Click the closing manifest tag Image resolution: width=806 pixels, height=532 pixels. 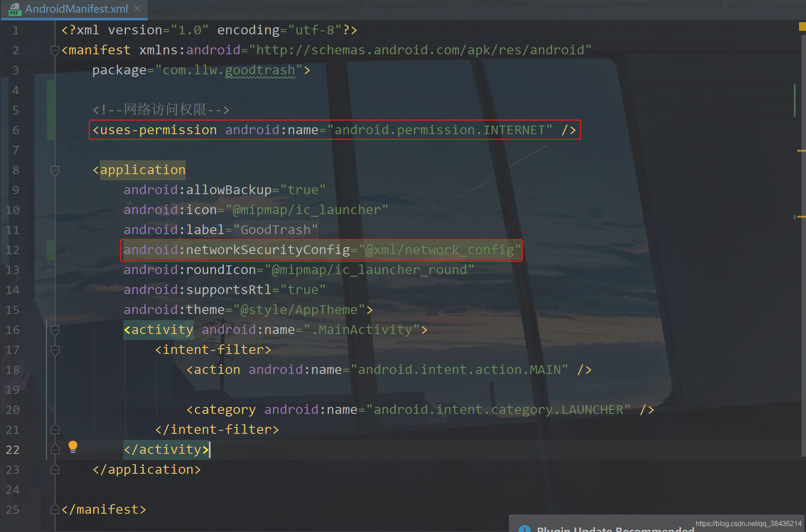pos(104,509)
